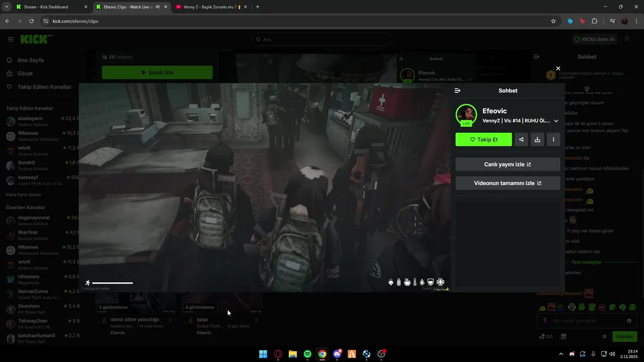Open the şaqa clip title
The width and height of the screenshot is (644, 362).
(202, 319)
